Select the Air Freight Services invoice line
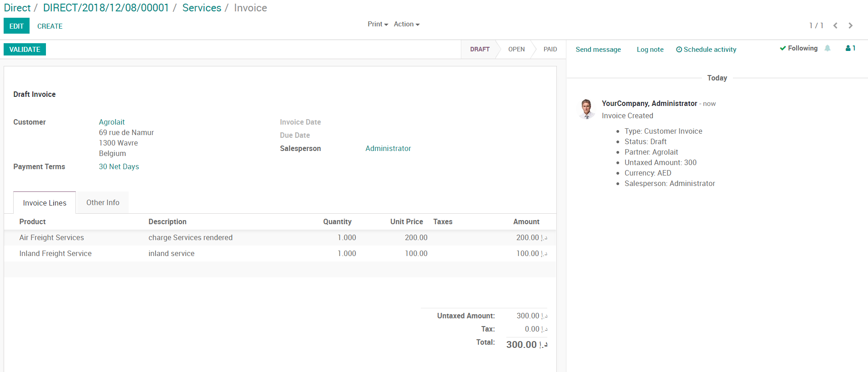The height and width of the screenshot is (372, 868). (x=52, y=237)
